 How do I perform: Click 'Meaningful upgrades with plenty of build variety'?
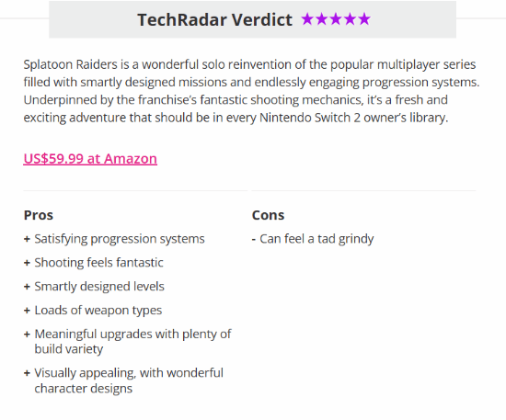[132, 341]
